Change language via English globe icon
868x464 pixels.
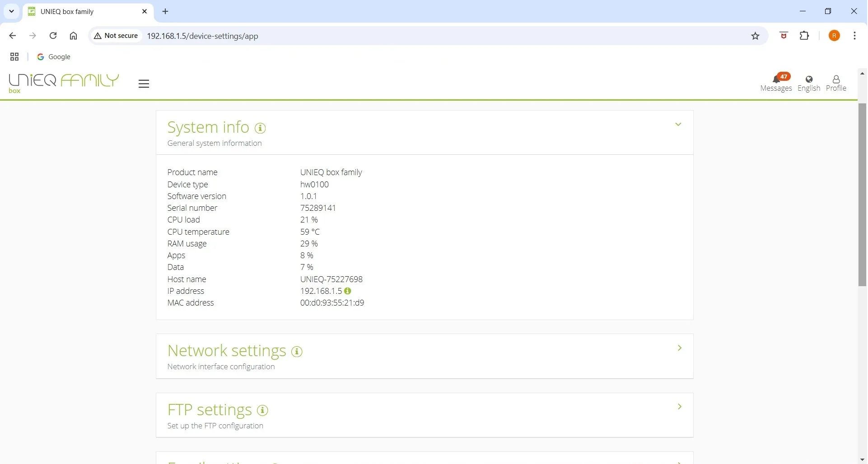click(x=810, y=84)
